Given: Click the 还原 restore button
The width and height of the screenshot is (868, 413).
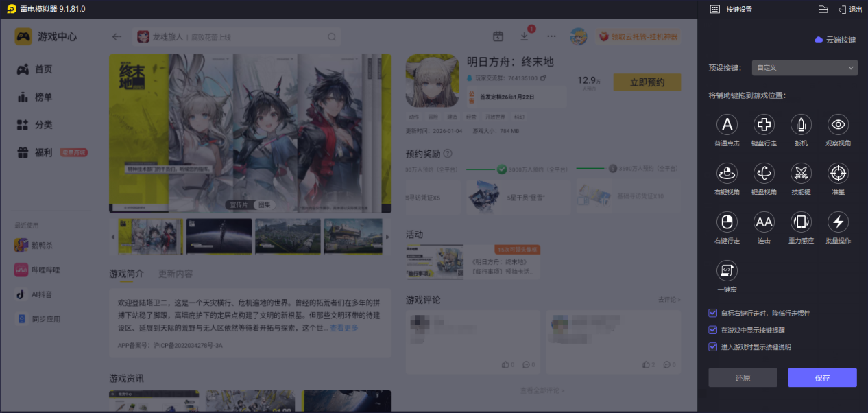Looking at the screenshot, I should [x=743, y=378].
